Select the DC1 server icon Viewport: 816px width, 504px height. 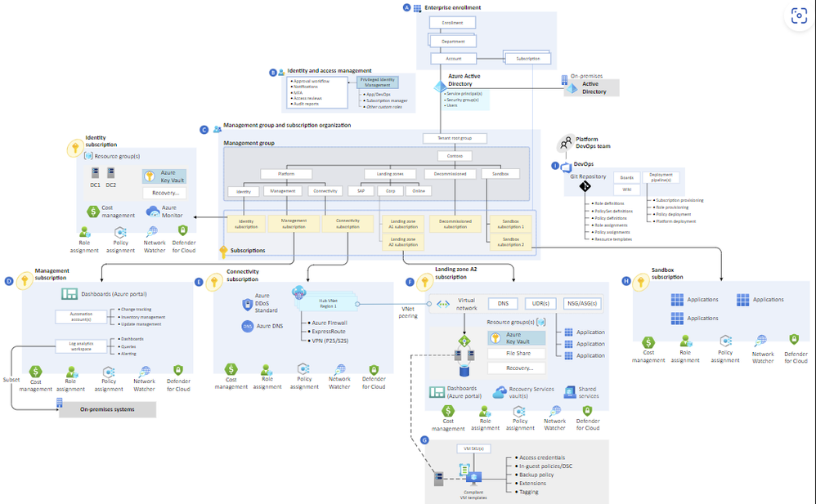point(95,172)
